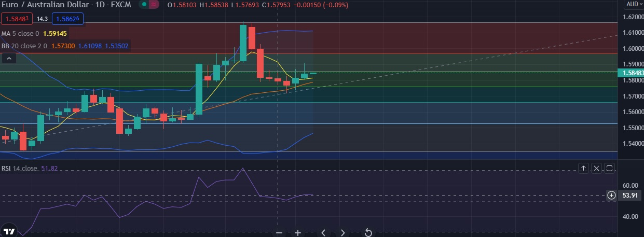Click the 60.00 RSI axis label
Screen dimensions: 644x237
coord(629,186)
